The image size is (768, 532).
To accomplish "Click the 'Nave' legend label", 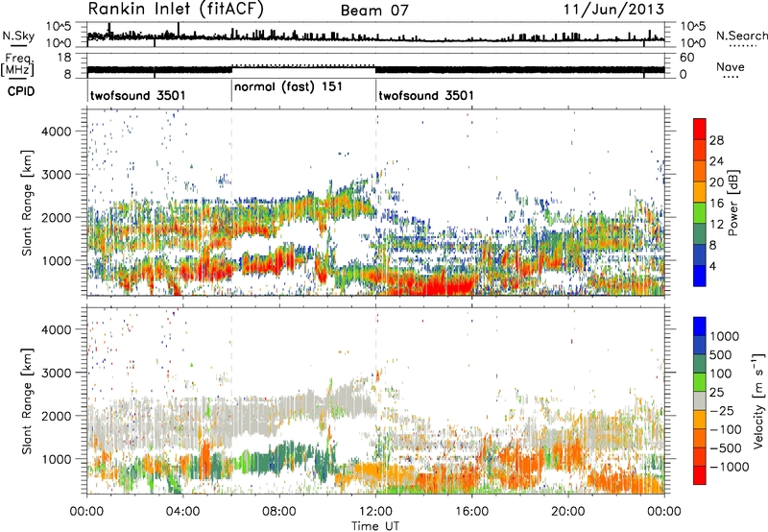I will [x=731, y=66].
